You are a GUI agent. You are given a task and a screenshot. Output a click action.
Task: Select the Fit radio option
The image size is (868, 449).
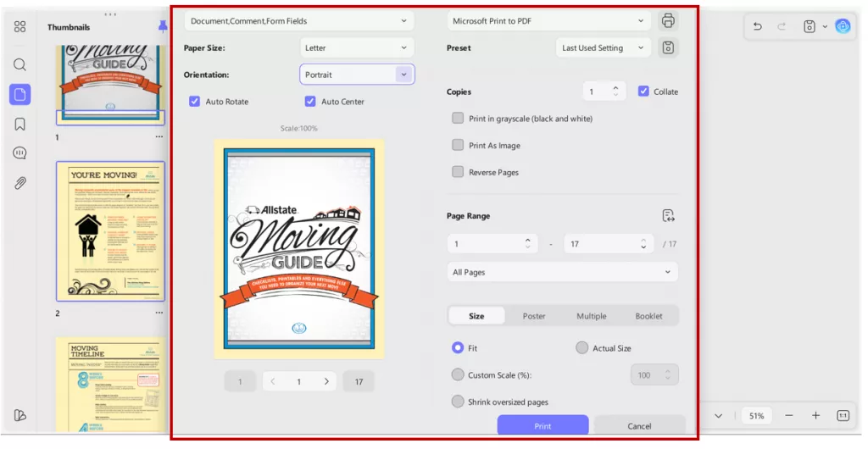coord(457,348)
